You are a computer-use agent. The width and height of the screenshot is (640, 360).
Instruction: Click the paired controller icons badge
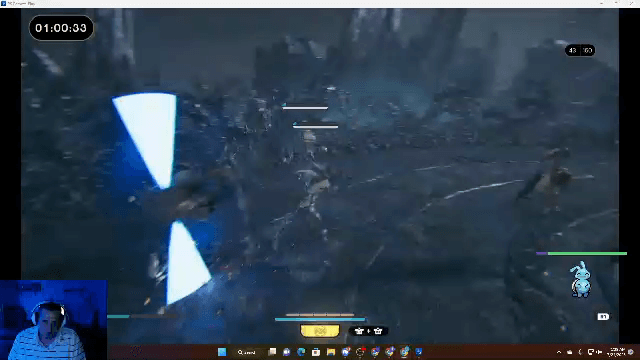[368, 331]
